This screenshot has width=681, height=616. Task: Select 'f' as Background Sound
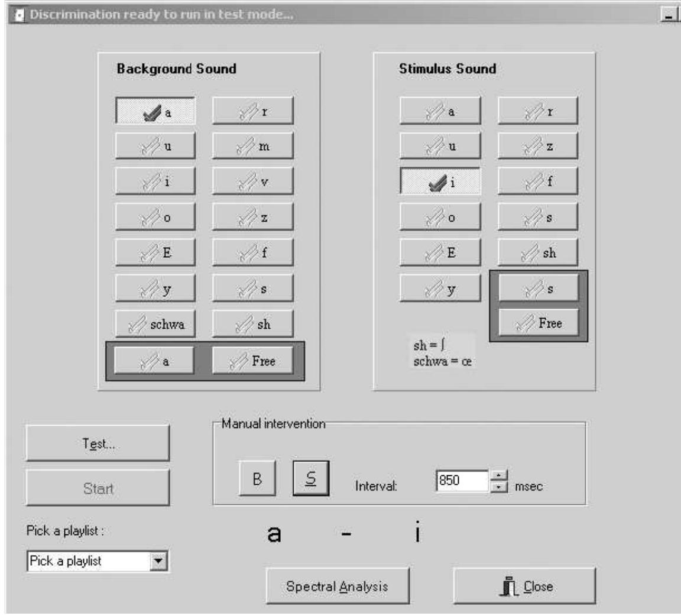click(x=253, y=252)
